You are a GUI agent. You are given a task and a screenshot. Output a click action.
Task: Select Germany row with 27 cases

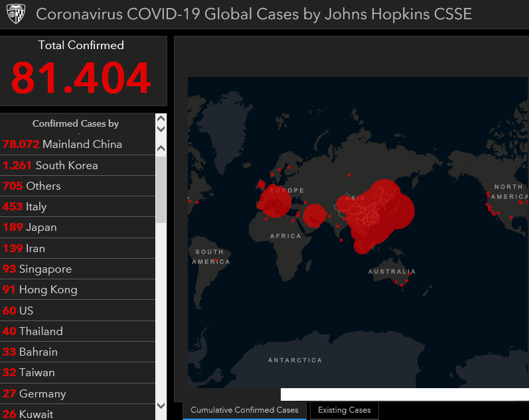coord(78,393)
